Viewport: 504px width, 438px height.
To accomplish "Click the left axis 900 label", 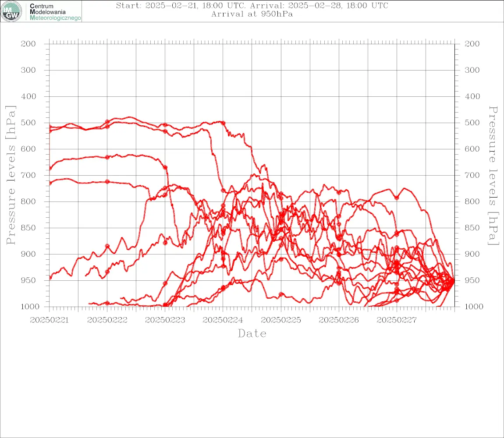I will tap(28, 254).
